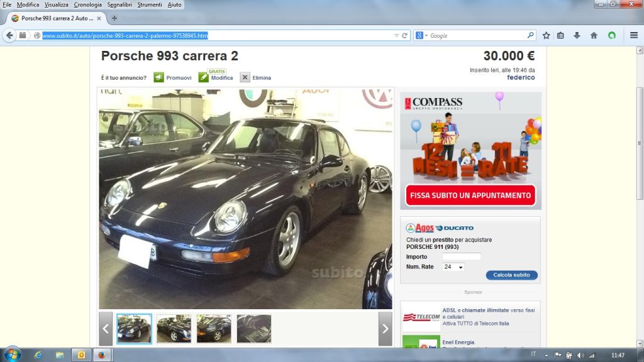Bookmark this page with the star icon

pos(546,36)
